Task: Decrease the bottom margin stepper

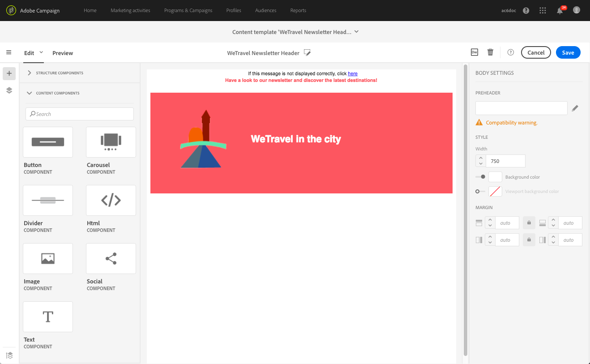Action: [553, 226]
